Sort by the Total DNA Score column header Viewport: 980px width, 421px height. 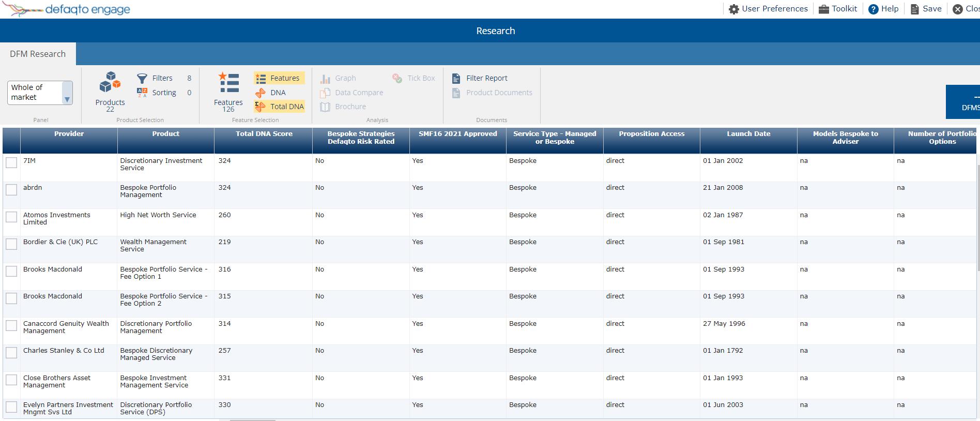(264, 141)
